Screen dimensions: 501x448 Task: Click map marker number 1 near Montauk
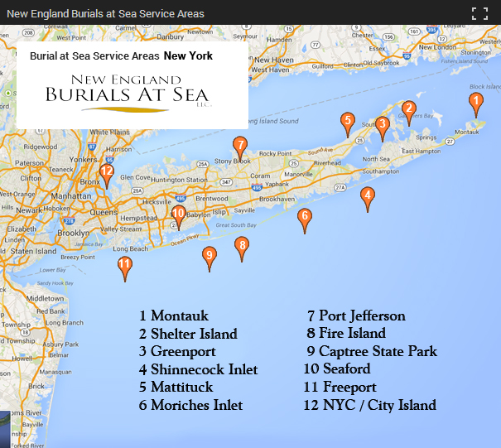click(475, 103)
